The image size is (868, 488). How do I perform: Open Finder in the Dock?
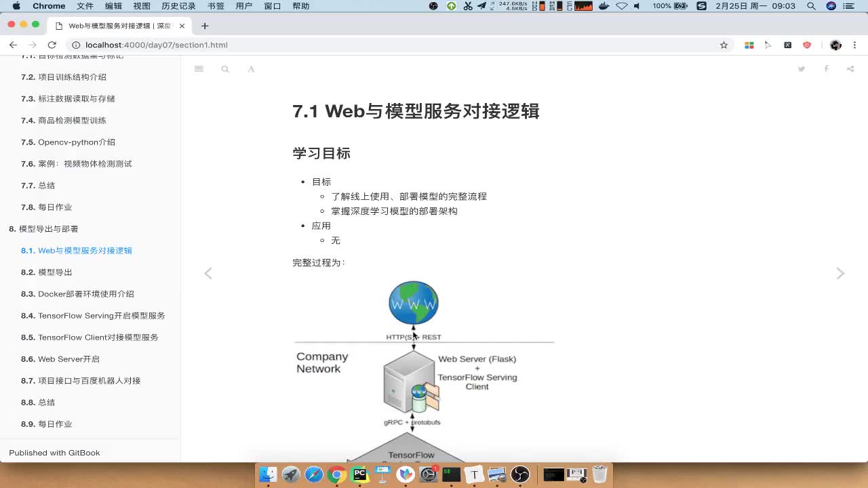[x=268, y=474]
